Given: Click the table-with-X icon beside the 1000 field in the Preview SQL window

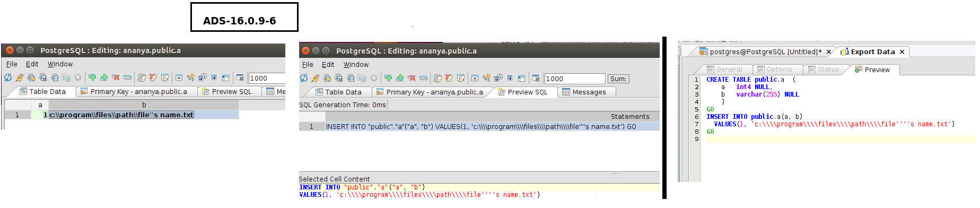Looking at the screenshot, I should [536, 78].
